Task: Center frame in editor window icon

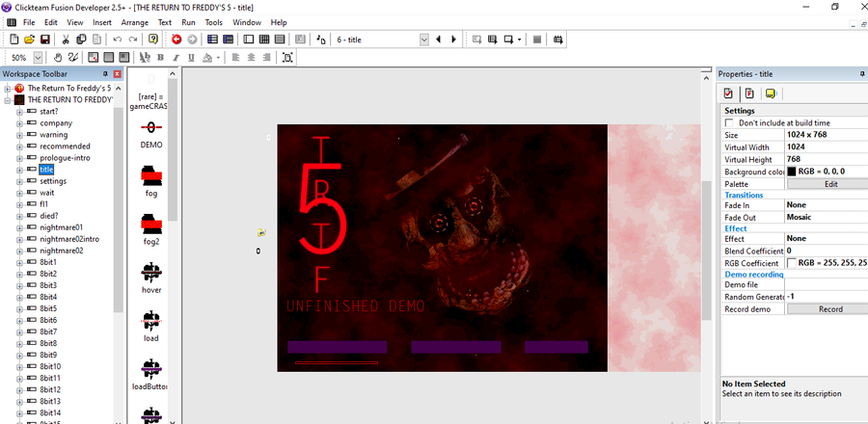Action: pos(287,57)
